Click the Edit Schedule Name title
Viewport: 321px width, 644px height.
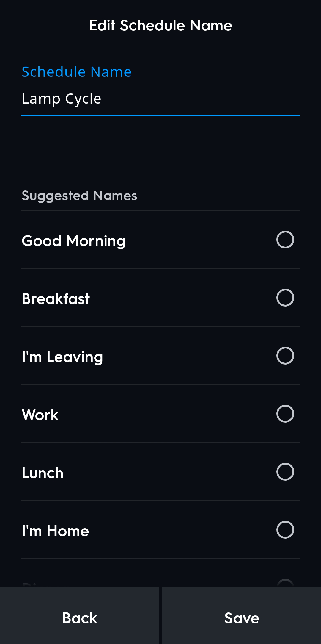160,25
